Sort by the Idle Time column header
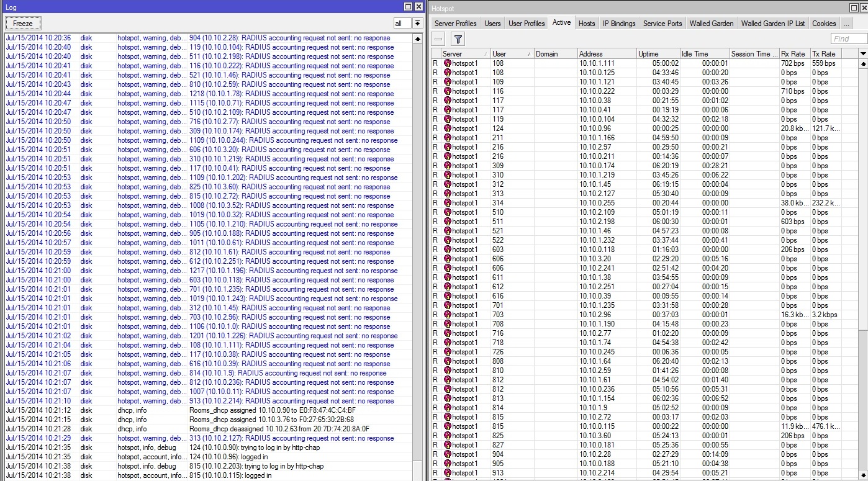This screenshot has height=481, width=868. click(x=704, y=54)
